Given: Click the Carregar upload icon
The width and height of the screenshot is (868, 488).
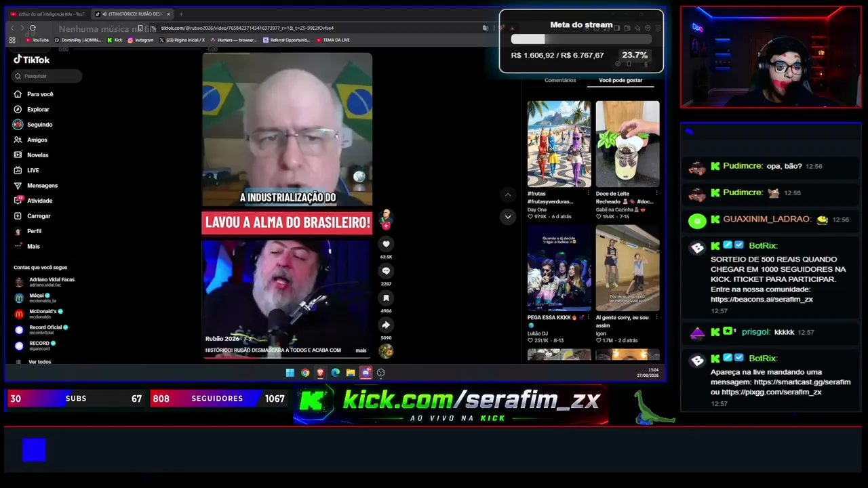Looking at the screenshot, I should (18, 216).
